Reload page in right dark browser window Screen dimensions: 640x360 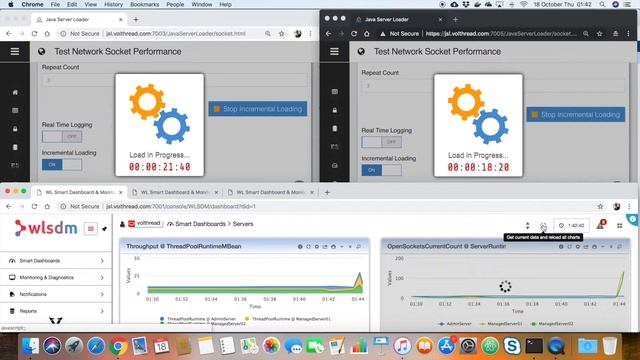(x=354, y=34)
